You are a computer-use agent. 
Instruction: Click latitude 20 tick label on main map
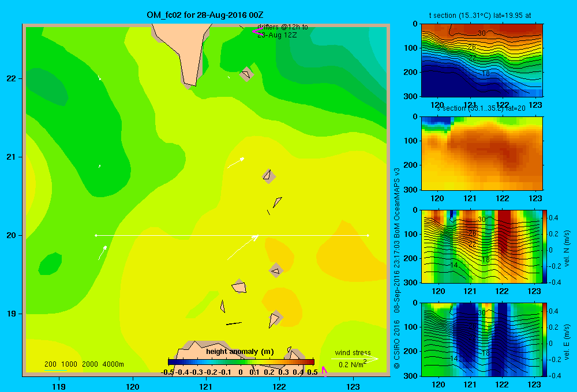11,235
